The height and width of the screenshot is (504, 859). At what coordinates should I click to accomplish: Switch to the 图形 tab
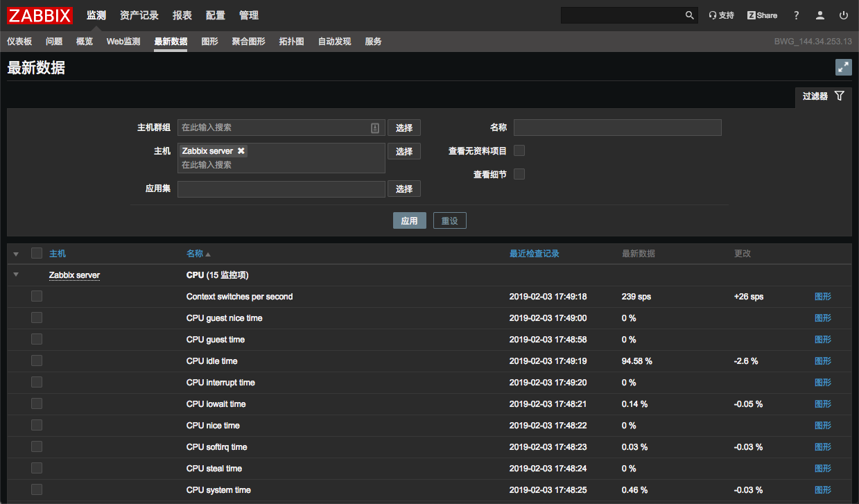coord(209,42)
